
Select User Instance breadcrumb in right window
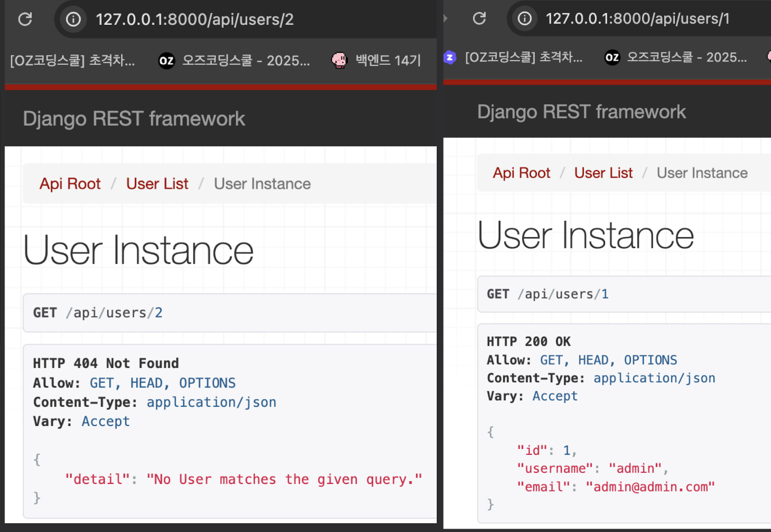702,173
